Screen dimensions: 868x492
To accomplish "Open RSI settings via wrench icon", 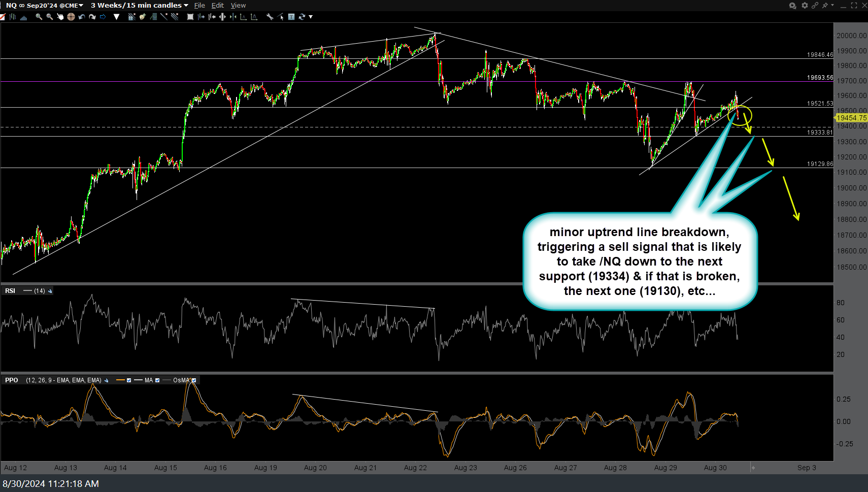I will click(x=50, y=290).
